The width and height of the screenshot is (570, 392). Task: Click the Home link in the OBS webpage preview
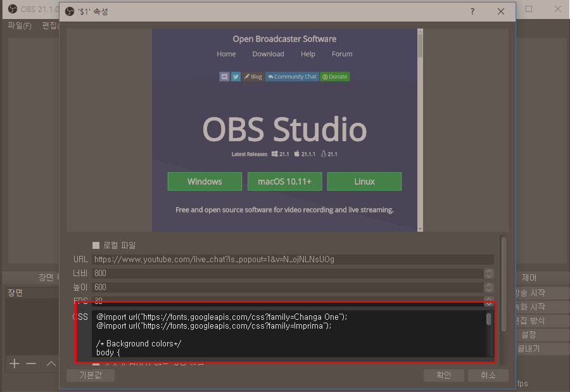[226, 54]
